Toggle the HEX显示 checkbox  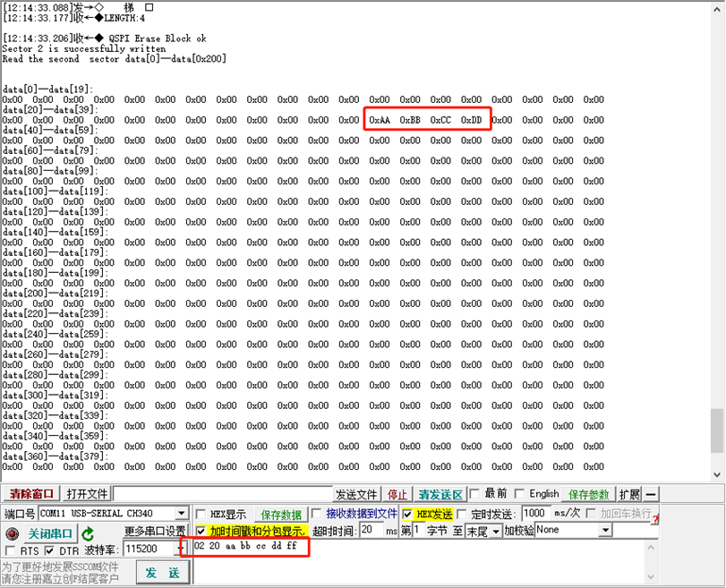coord(201,515)
